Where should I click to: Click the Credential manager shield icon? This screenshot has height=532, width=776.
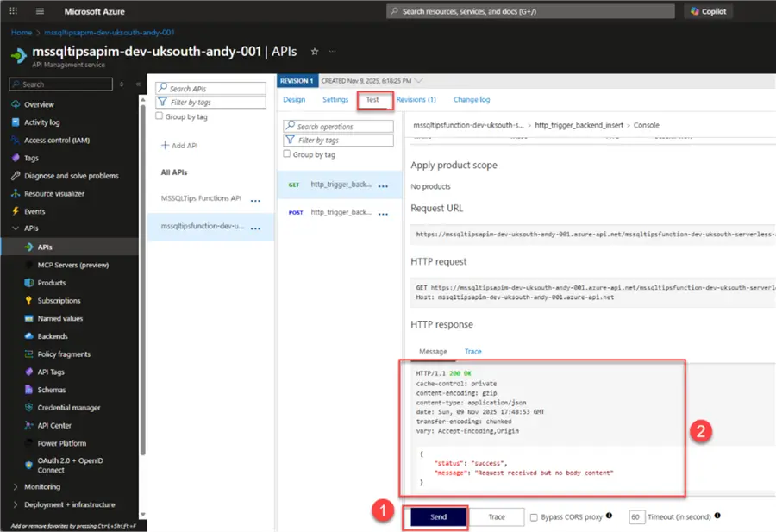coord(28,407)
